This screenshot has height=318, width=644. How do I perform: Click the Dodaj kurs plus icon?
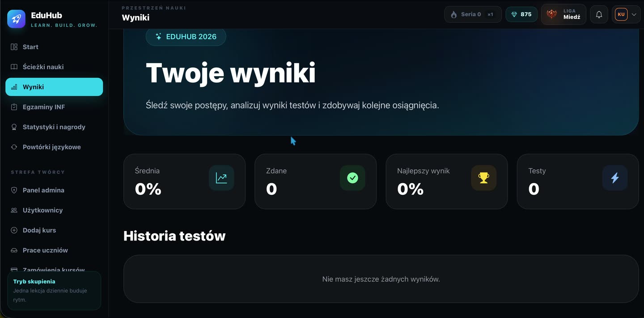pyautogui.click(x=14, y=230)
